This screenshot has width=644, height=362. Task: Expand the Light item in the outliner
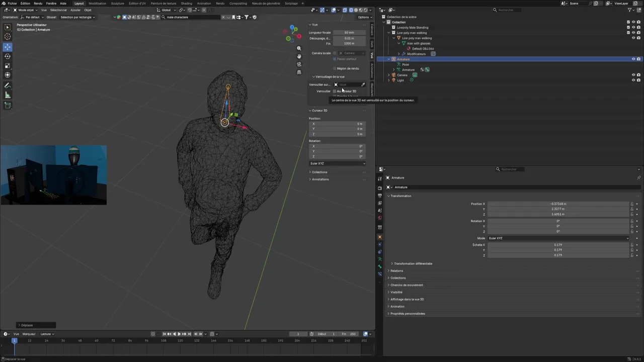pos(388,80)
